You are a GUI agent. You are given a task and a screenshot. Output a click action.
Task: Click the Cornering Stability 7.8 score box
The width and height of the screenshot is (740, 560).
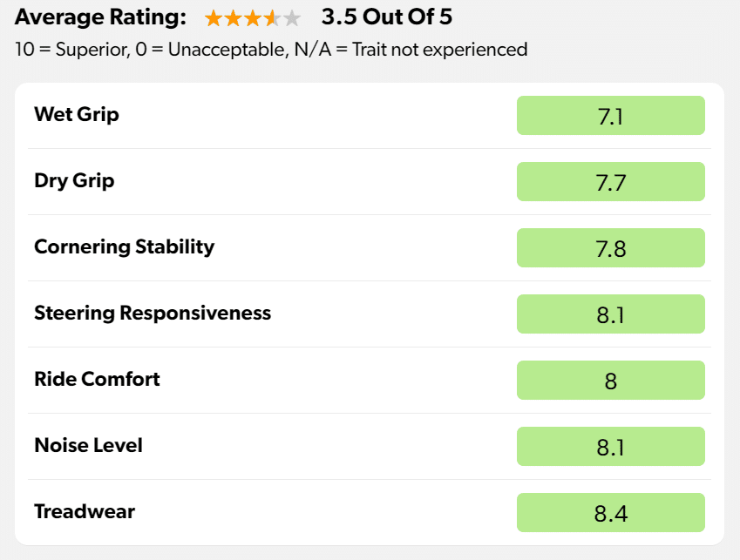(610, 248)
